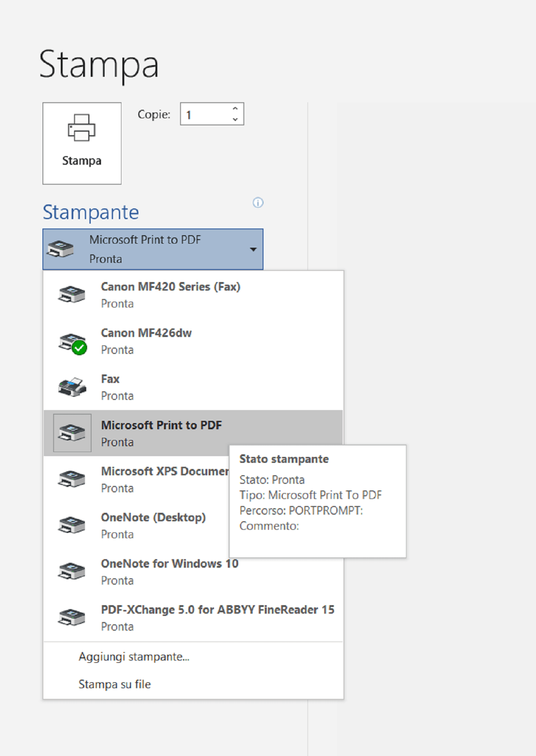
Task: Click the printer icon in the selected printer box
Action: [60, 249]
